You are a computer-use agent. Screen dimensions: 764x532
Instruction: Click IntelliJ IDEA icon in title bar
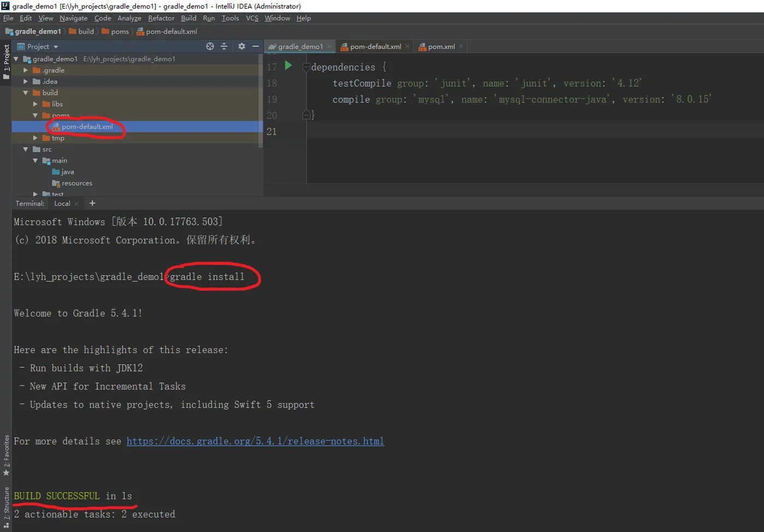(5, 6)
